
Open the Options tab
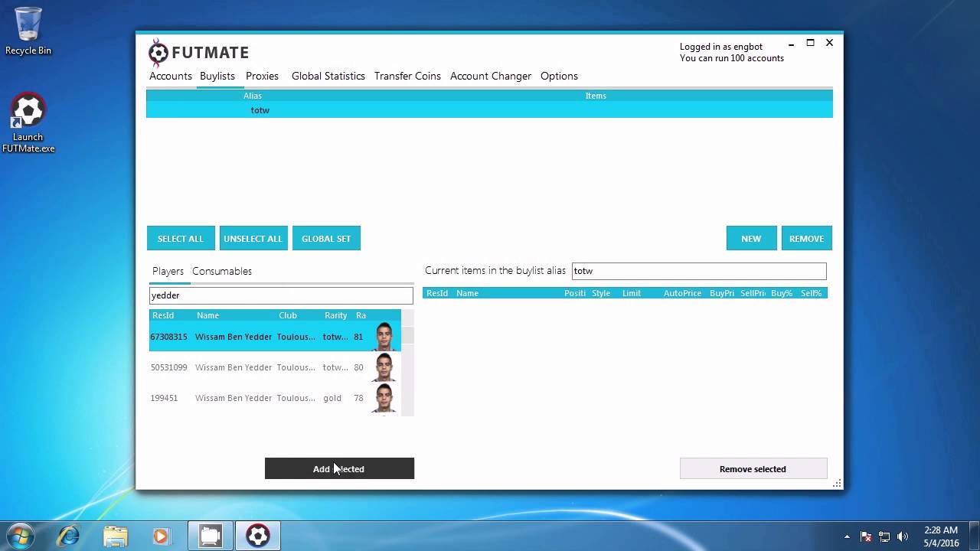559,76
